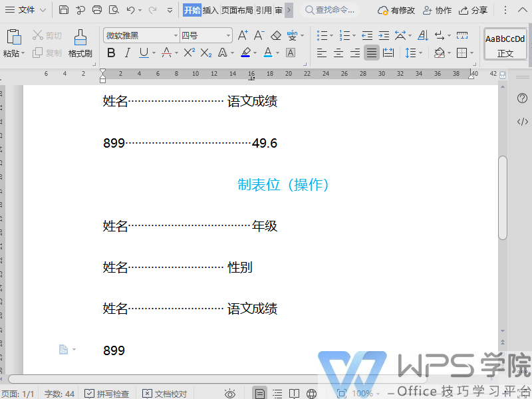This screenshot has height=399, width=532.
Task: Show more ribbon tabs arrow
Action: pyautogui.click(x=289, y=10)
